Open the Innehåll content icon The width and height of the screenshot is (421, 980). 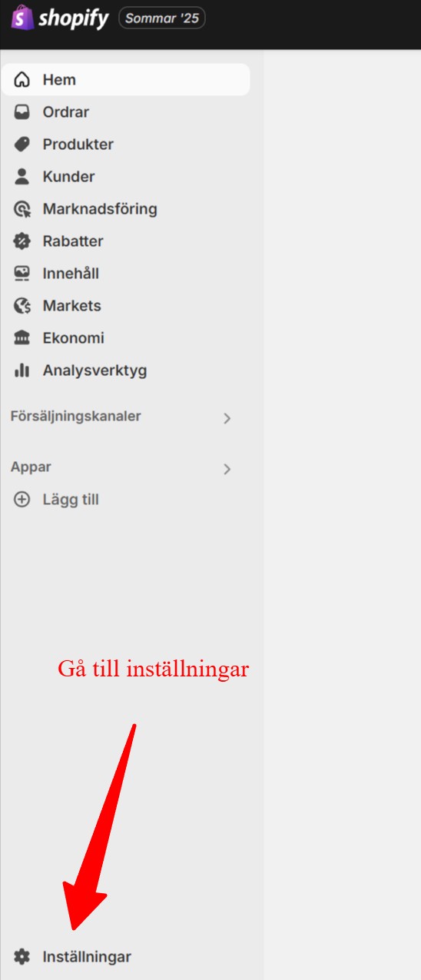coord(22,274)
